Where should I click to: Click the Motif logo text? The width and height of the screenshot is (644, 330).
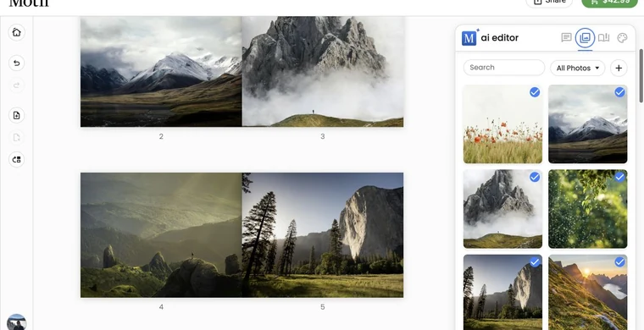29,3
